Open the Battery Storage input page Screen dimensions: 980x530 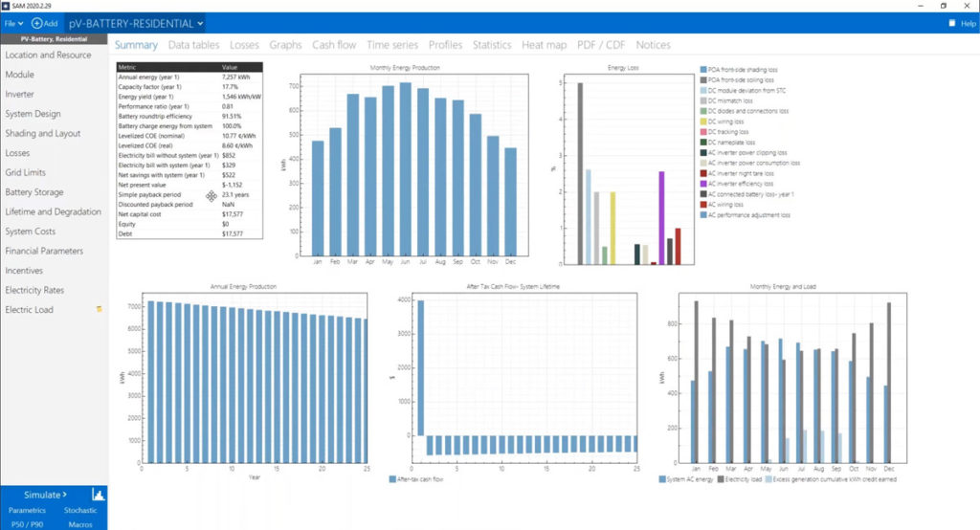(x=34, y=192)
